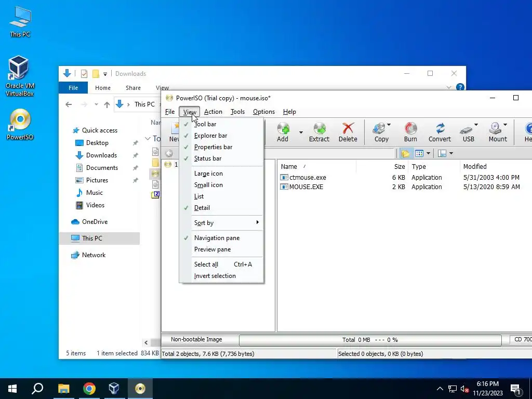Click Select all in View menu
Screen dimensions: 532x399
click(x=221, y=264)
